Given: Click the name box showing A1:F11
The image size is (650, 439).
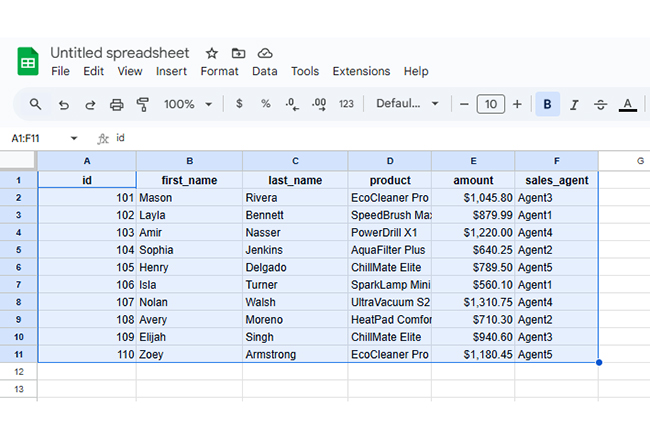Looking at the screenshot, I should (26, 138).
